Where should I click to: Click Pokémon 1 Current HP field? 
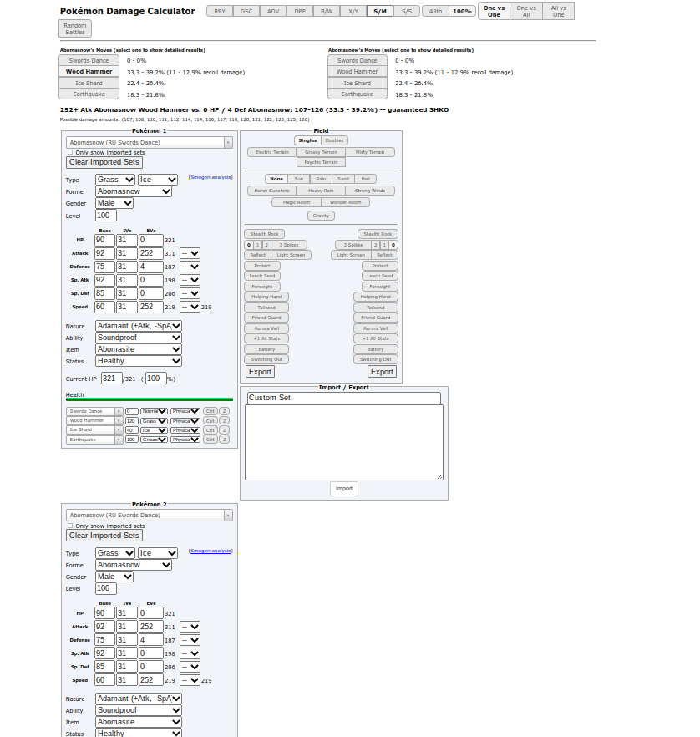pos(111,379)
